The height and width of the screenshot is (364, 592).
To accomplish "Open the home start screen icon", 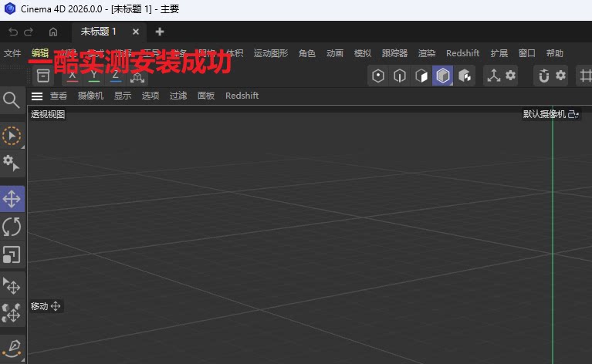I will point(53,32).
